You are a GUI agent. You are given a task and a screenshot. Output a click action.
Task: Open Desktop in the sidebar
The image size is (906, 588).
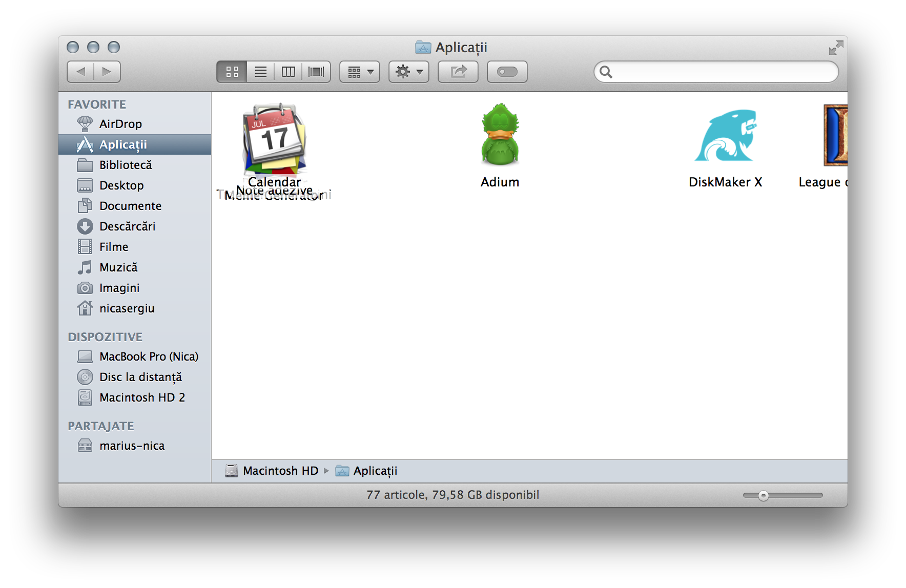[x=135, y=185]
